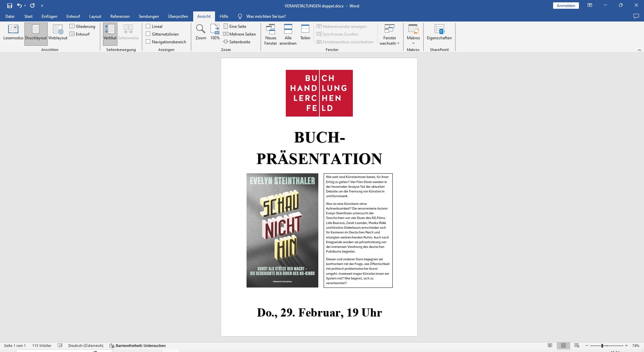Viewport: 644px width, 352px height.
Task: Click Fensterposition zurücksetzen
Action: point(345,42)
